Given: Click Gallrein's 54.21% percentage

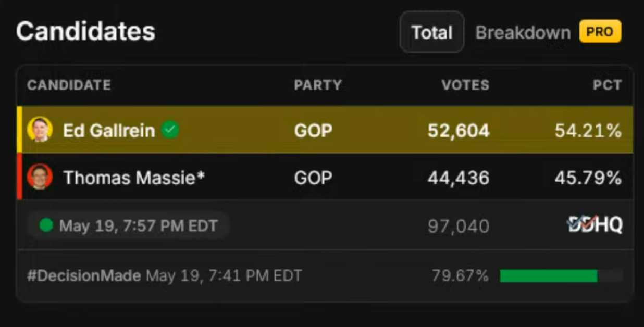Looking at the screenshot, I should [588, 131].
